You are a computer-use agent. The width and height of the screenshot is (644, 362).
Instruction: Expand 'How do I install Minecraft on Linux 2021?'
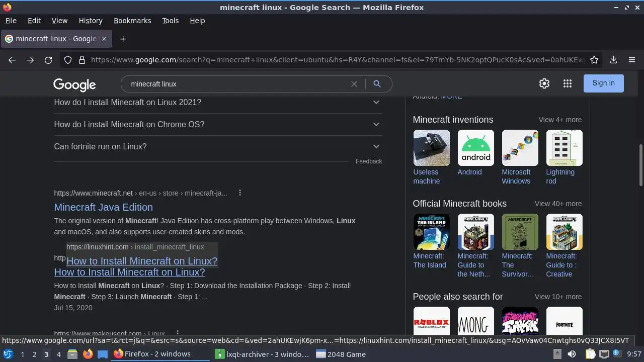(218, 102)
